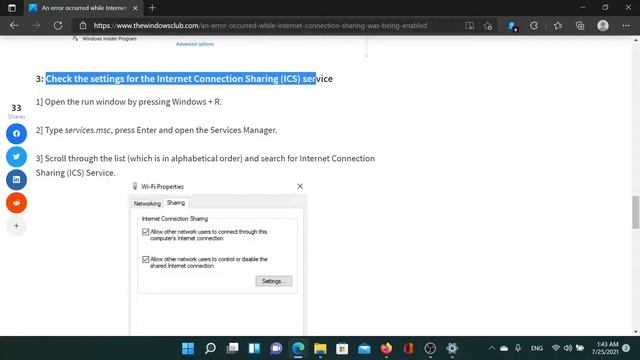Screen dimensions: 640x360
Task: Open Microsoft Store from the taskbar
Action: click(x=342, y=348)
